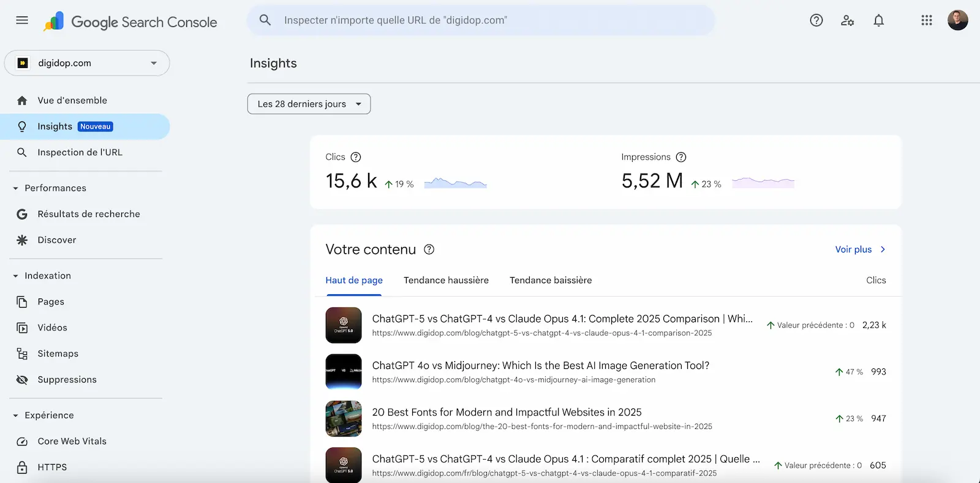Viewport: 980px width, 483px height.
Task: Open the account profile avatar
Action: [x=958, y=20]
